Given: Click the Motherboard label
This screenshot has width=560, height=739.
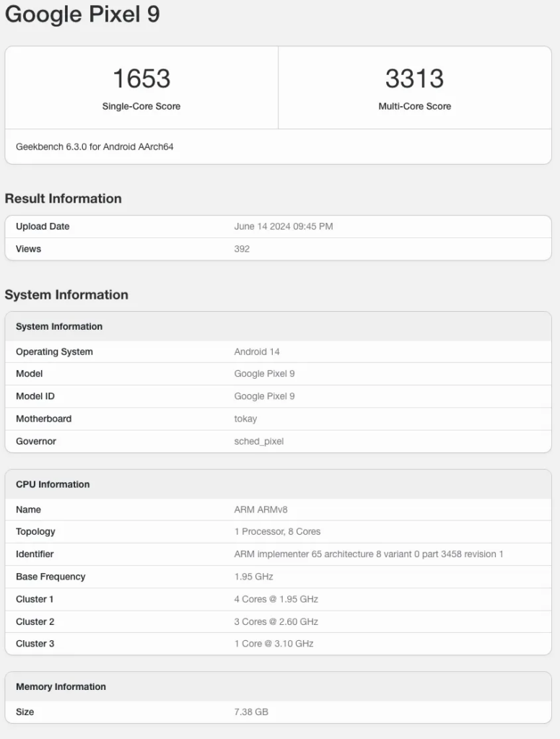Looking at the screenshot, I should pos(44,419).
